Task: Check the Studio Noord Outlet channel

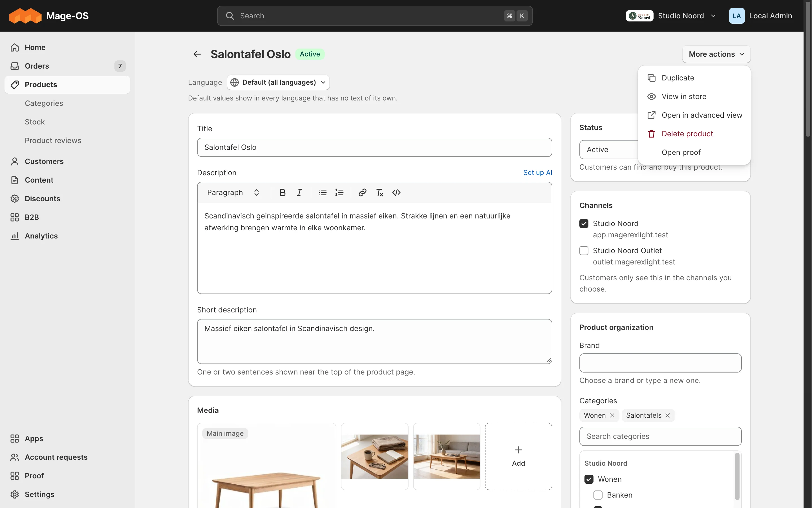Action: click(x=584, y=251)
